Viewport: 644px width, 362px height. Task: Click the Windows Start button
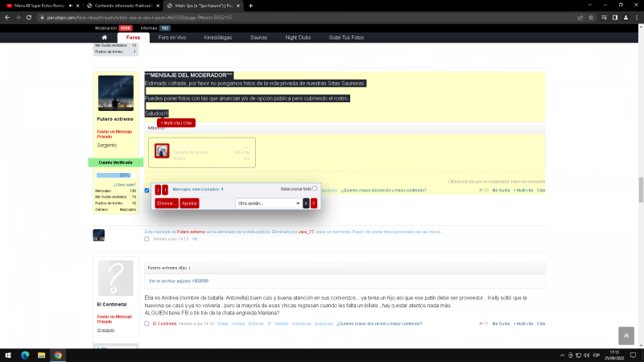click(7, 355)
